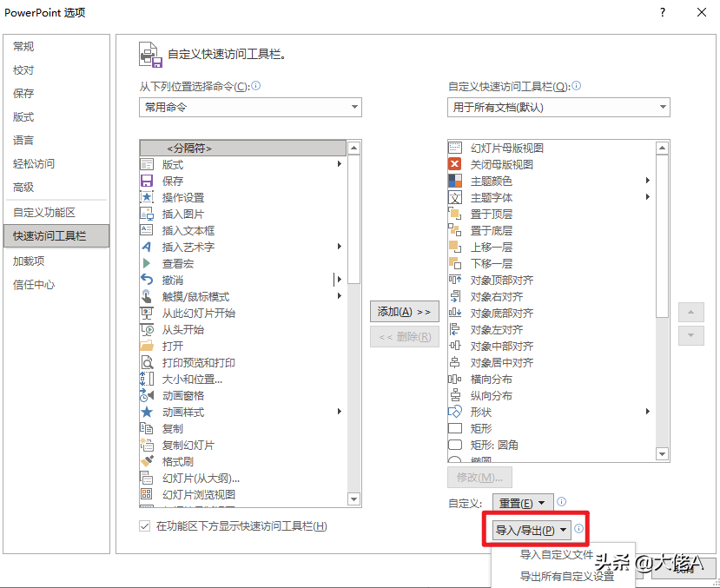Viewport: 720px width, 588px height.
Task: Expand the 形状 submenu arrow in right list
Action: [647, 412]
